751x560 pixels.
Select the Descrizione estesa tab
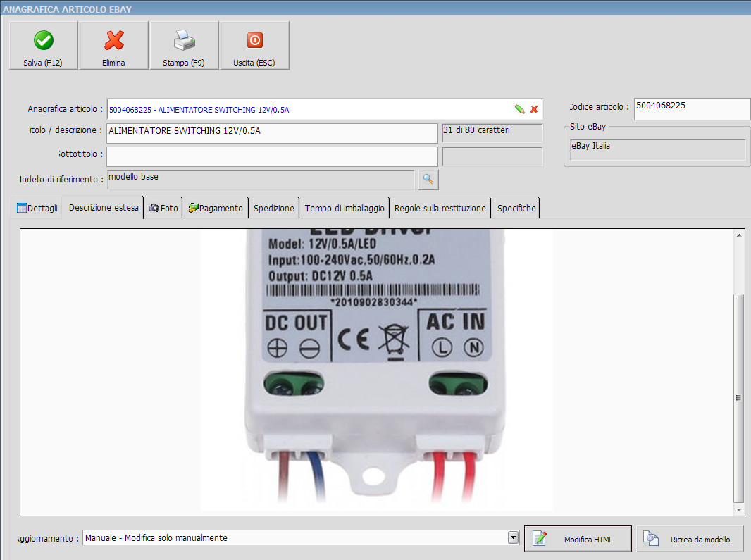pos(104,207)
